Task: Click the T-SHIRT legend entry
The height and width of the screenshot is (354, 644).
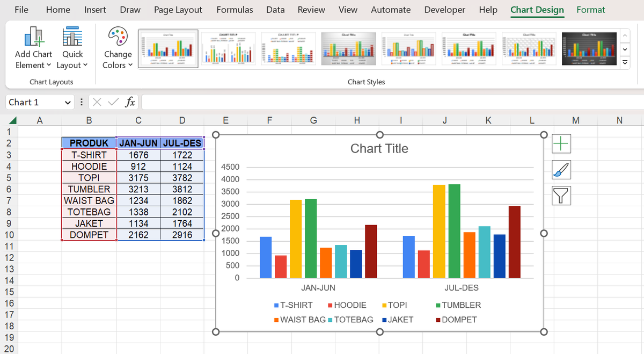Action: [293, 305]
